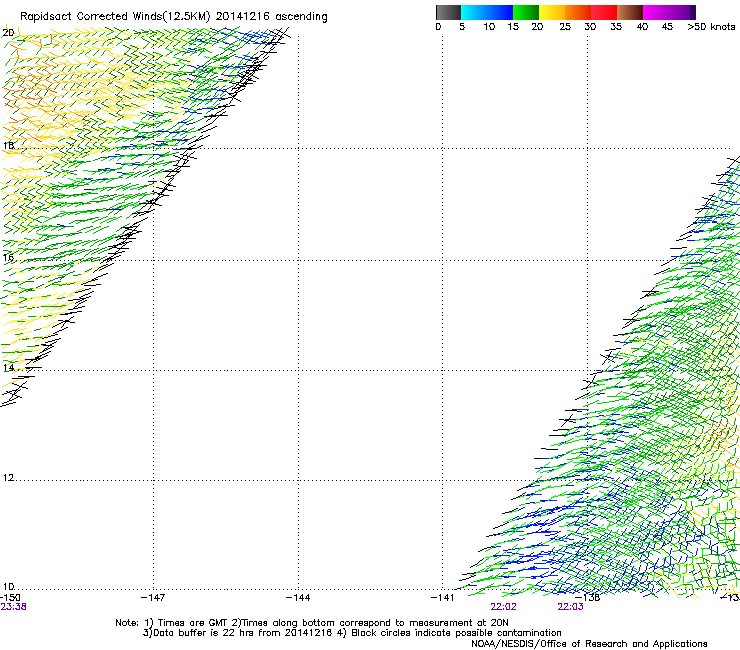Click the longitude axis label '-150'
The height and width of the screenshot is (650, 740).
click(x=10, y=597)
